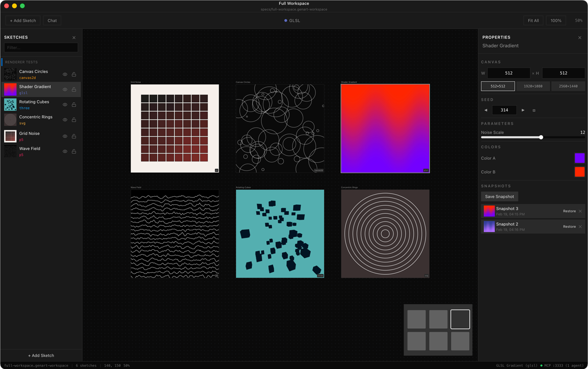The height and width of the screenshot is (369, 588).
Task: Hide the Canvas Circles sketch
Action: [x=65, y=75]
